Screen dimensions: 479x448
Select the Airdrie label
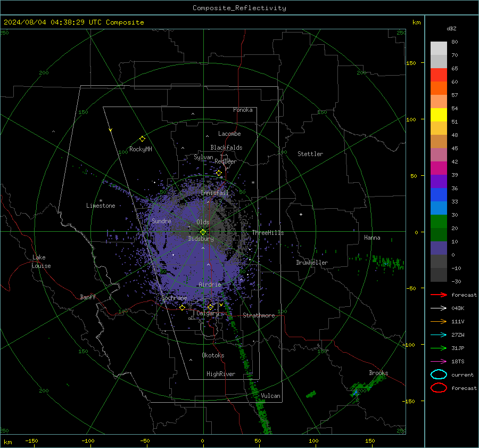pyautogui.click(x=210, y=284)
